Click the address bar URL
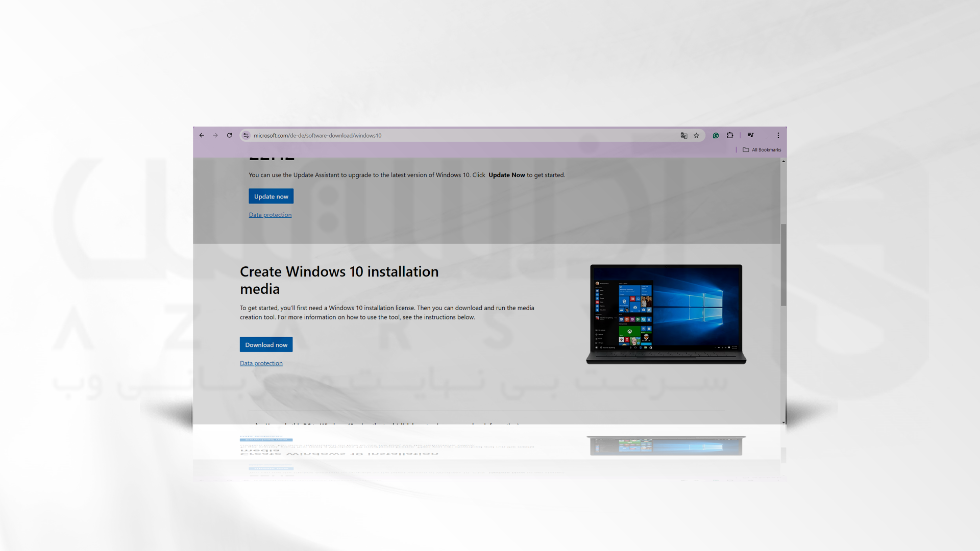The image size is (980, 551). 317,135
